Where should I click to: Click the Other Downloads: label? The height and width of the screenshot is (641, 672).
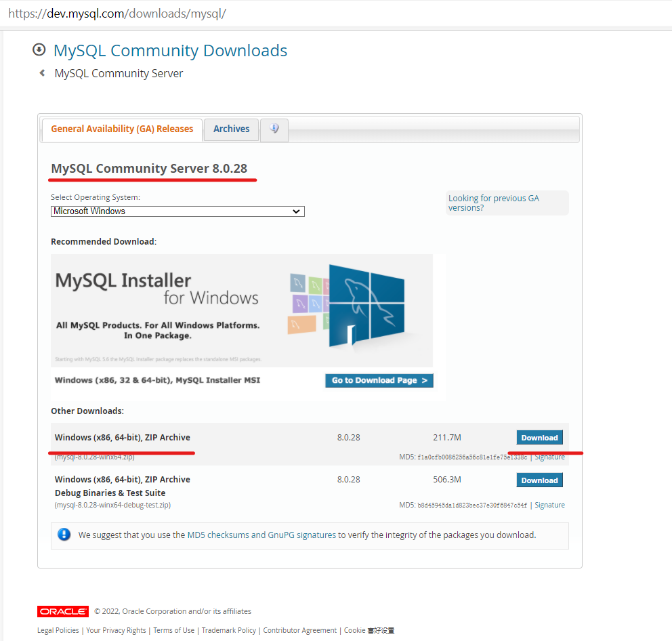[x=87, y=411]
